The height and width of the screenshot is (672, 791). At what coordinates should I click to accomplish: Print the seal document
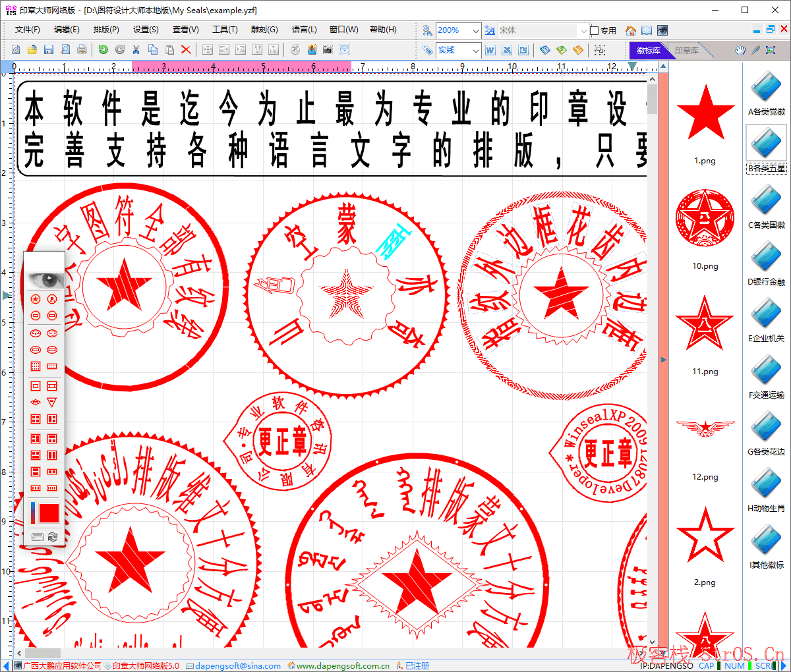click(x=82, y=49)
